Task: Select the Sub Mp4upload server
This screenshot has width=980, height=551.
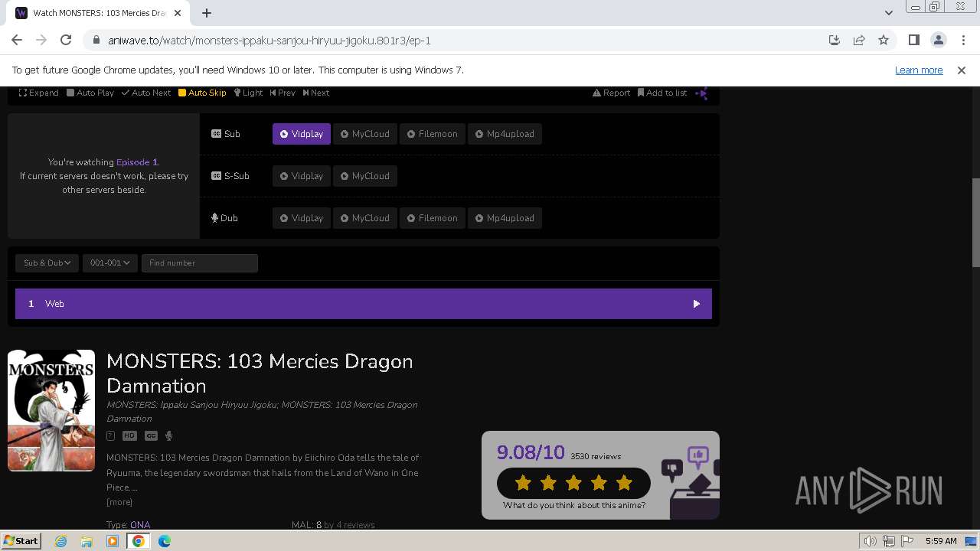Action: (505, 134)
